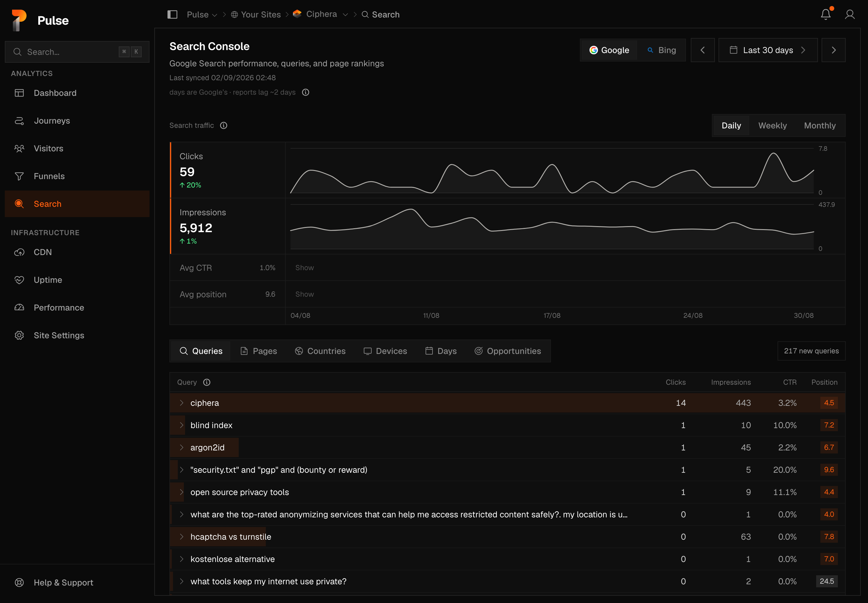The width and height of the screenshot is (868, 603).
Task: Click the Ciphera site logo in breadcrumb
Action: (x=297, y=14)
